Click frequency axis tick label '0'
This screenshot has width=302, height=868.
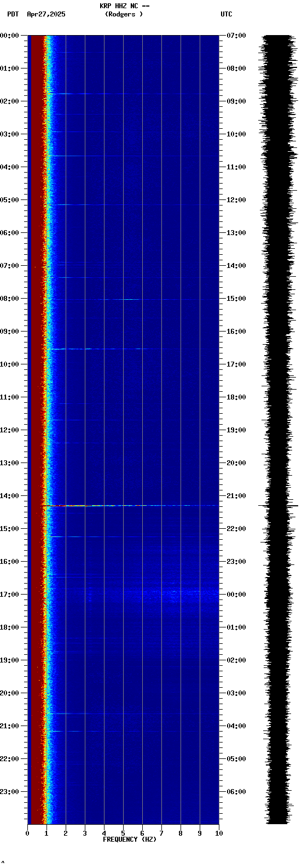(27, 833)
